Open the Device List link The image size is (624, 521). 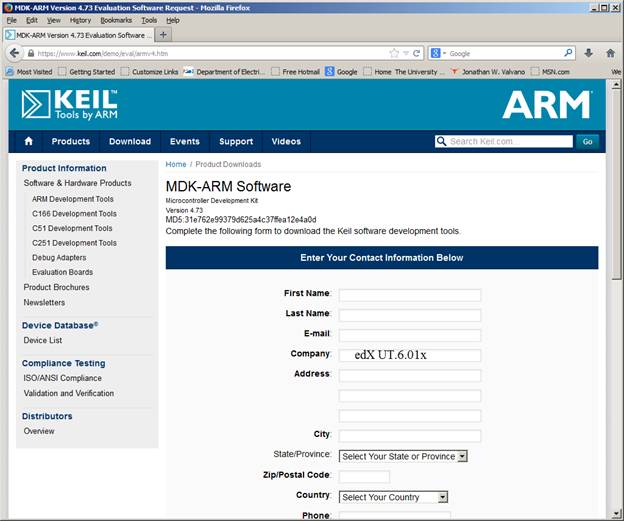43,340
